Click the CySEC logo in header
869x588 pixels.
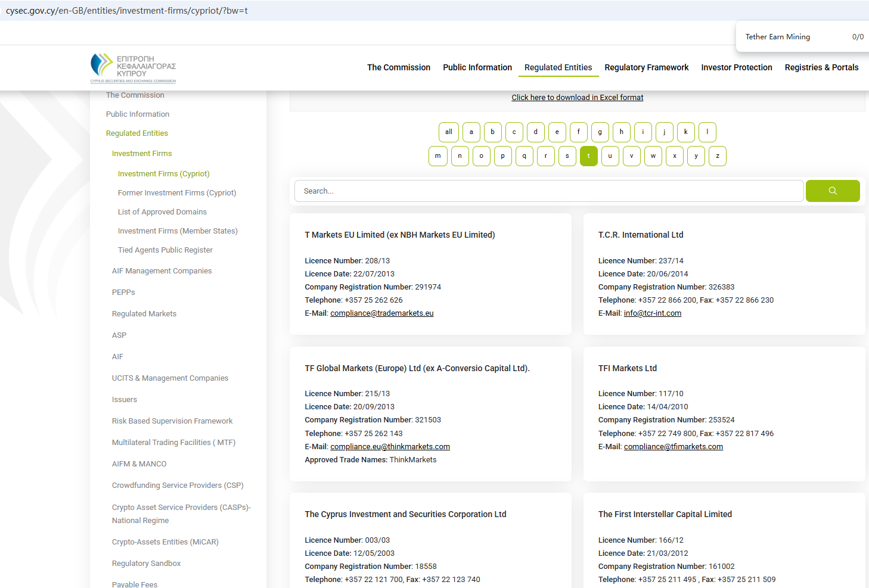point(133,68)
